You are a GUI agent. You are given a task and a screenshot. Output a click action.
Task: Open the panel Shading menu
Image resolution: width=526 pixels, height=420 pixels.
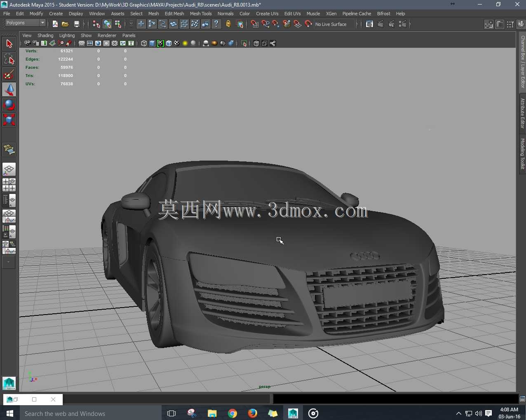[45, 35]
